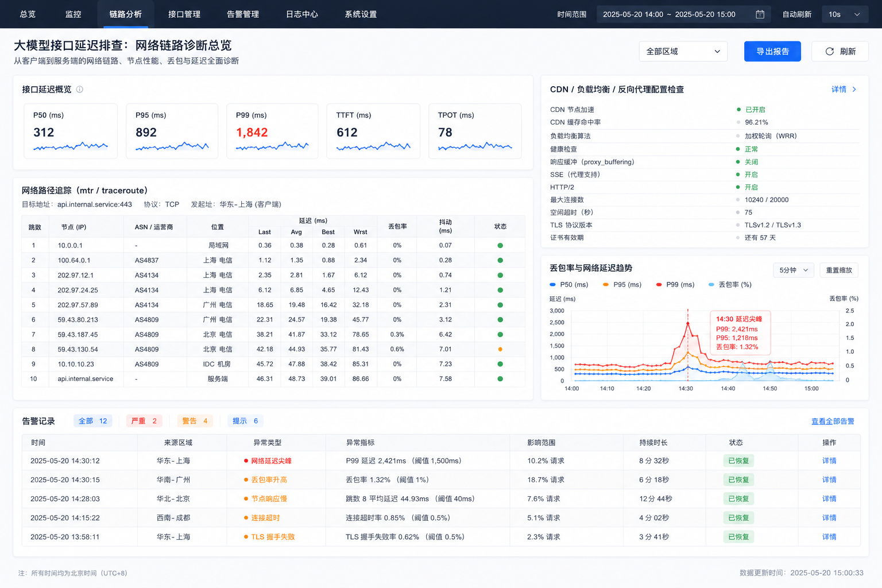
Task: Open the calendar icon in time range
Action: (760, 14)
